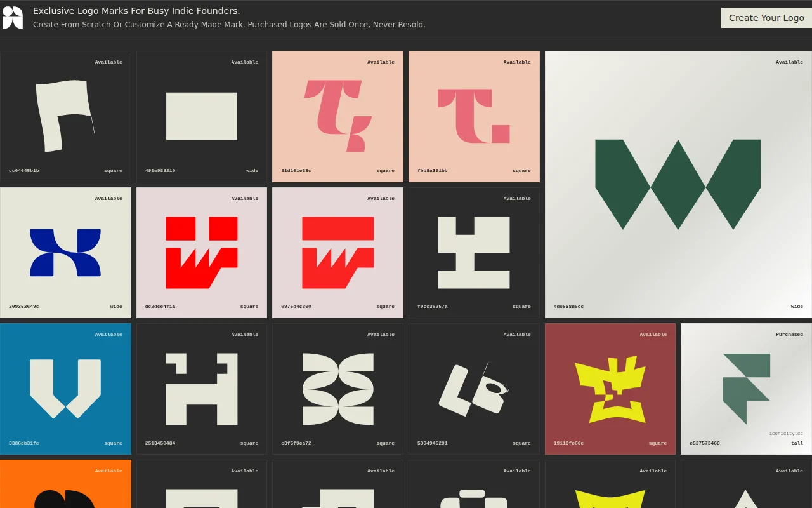Viewport: 812px width, 508px height.
Task: Select the green F arrow purchased mark
Action: tap(747, 389)
